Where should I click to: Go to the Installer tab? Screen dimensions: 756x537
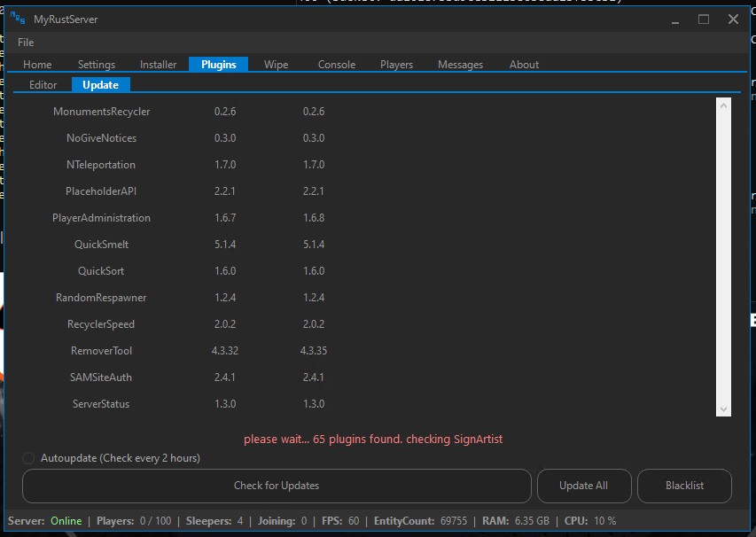[158, 65]
